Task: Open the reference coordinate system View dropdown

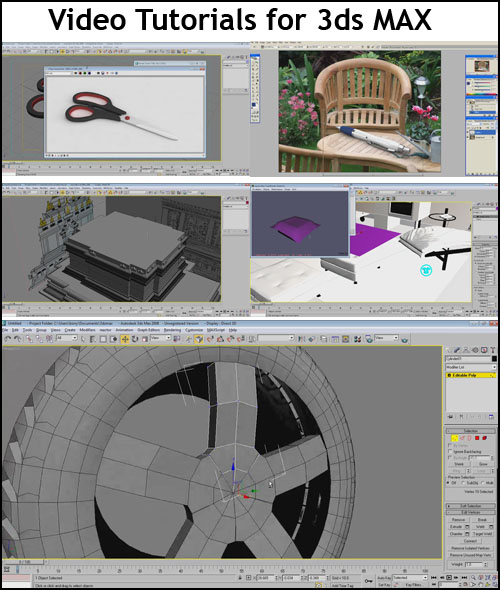Action: [x=160, y=338]
